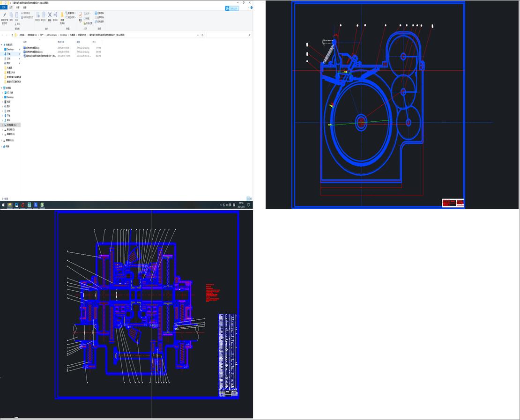Screen dimensions: 520x420
Task: Select the Microsoft Word document in the file list
Action: (40, 56)
